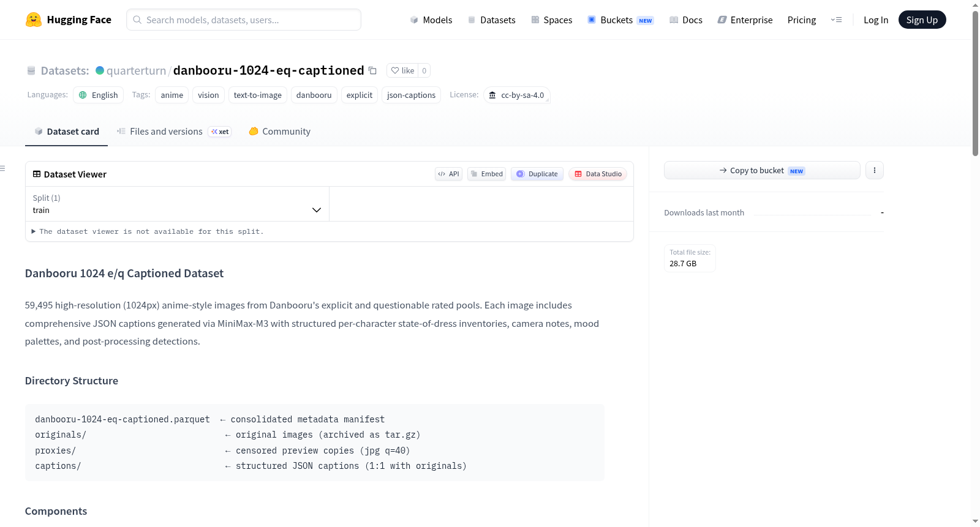Image resolution: width=980 pixels, height=527 pixels.
Task: Click the API button in Dataset Viewer
Action: 448,174
